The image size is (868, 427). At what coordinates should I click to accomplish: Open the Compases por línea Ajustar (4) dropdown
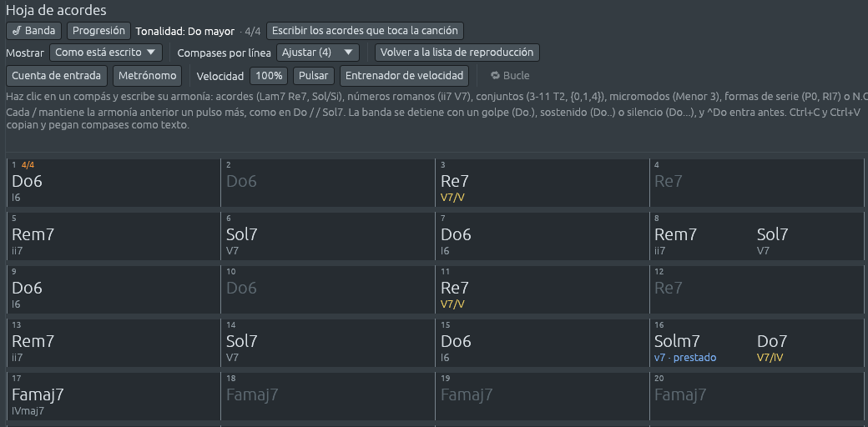[x=318, y=53]
